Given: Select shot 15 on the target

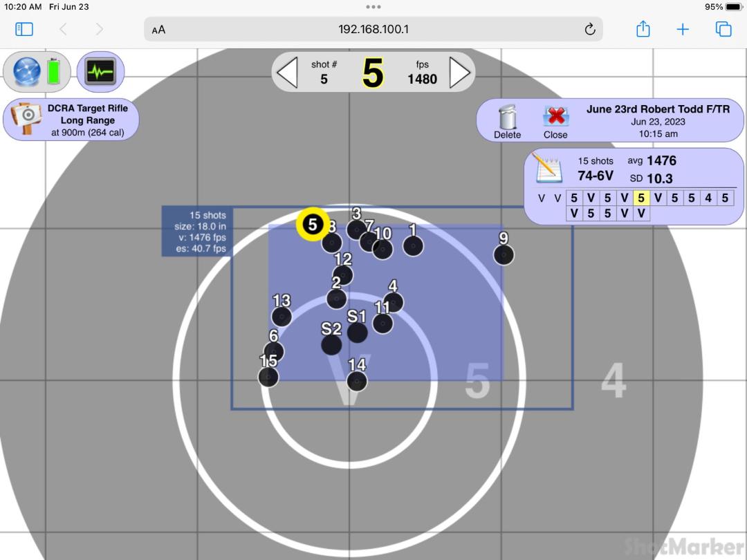Looking at the screenshot, I should 268,377.
